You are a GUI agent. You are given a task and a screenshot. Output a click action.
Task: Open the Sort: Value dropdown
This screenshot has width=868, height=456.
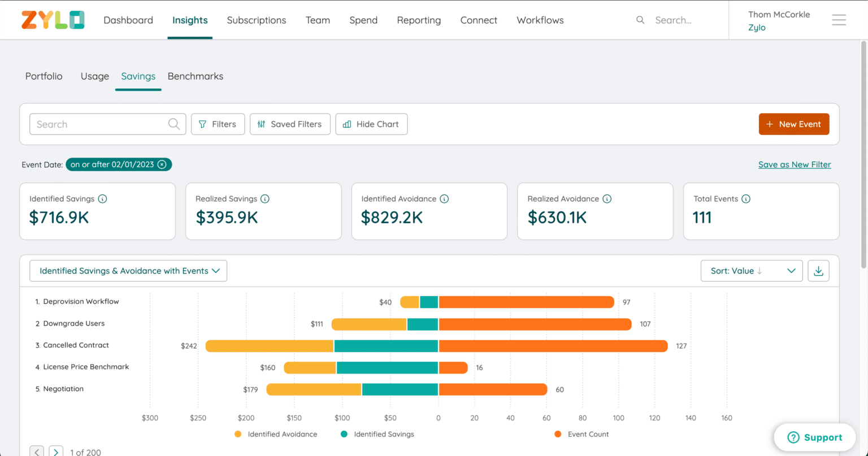point(751,271)
